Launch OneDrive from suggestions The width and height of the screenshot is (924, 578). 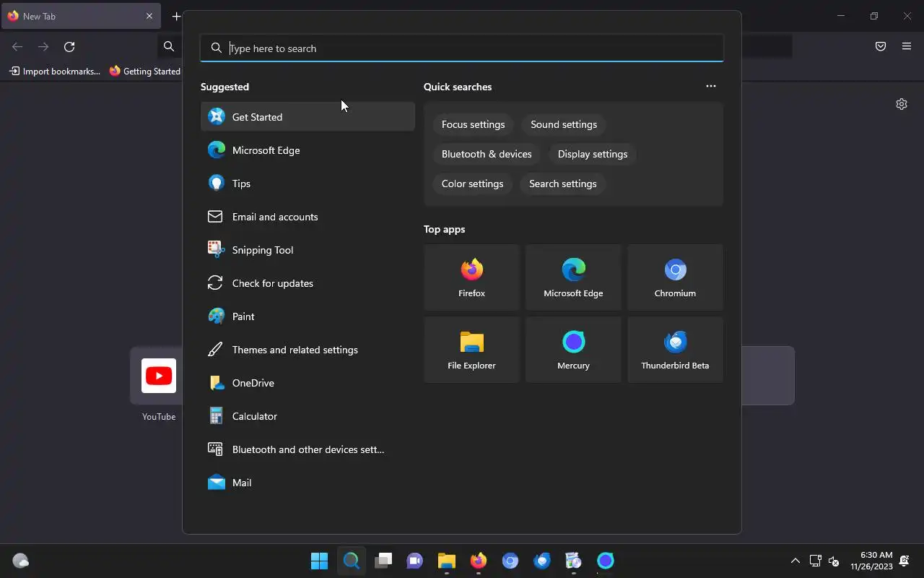tap(308, 383)
